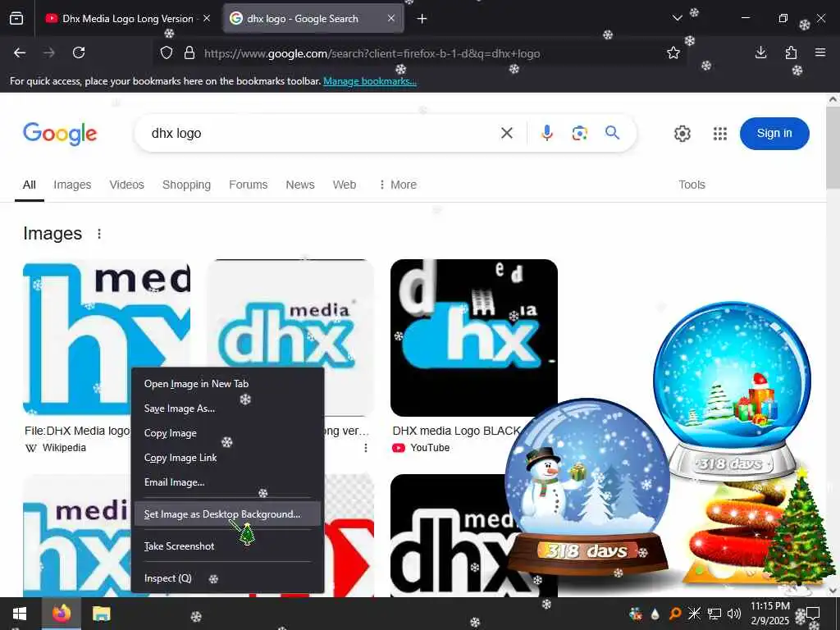Bookmark this page with the star
840x630 pixels.
click(673, 52)
